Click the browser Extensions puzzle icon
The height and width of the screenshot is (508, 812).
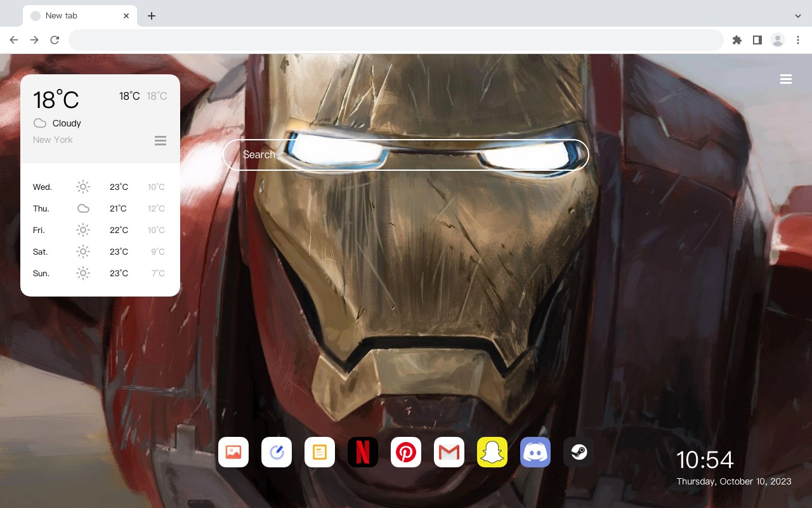pos(737,40)
